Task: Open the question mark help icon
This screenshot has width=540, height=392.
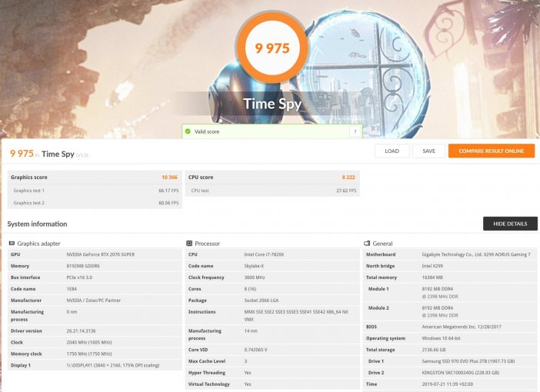Action: (355, 131)
